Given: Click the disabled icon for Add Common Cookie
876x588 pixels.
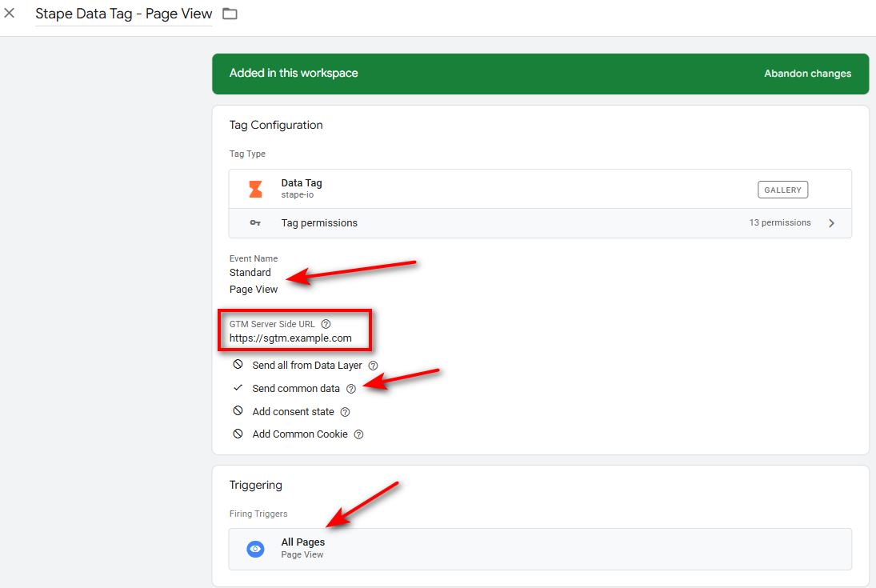Looking at the screenshot, I should (x=238, y=434).
